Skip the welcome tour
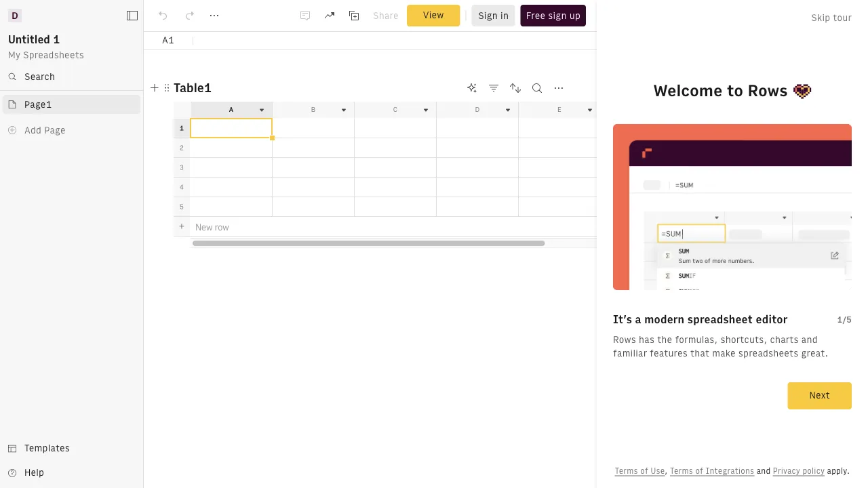This screenshot has height=488, width=868. (831, 18)
